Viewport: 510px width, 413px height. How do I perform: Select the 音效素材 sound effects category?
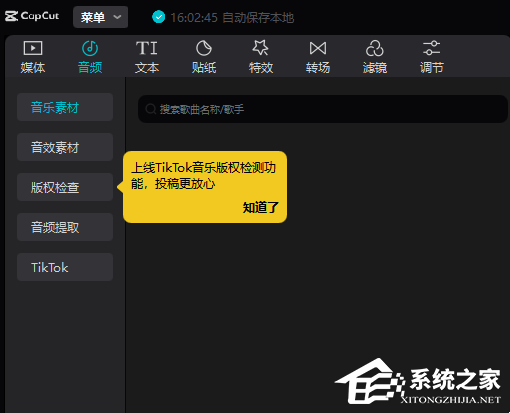tap(65, 147)
